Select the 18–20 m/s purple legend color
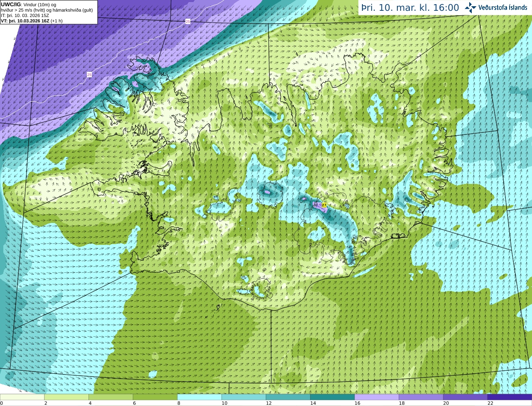 coord(421,397)
